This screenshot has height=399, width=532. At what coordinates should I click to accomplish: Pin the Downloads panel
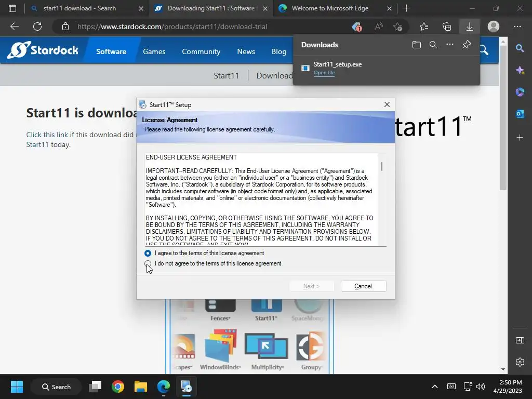[x=467, y=45]
